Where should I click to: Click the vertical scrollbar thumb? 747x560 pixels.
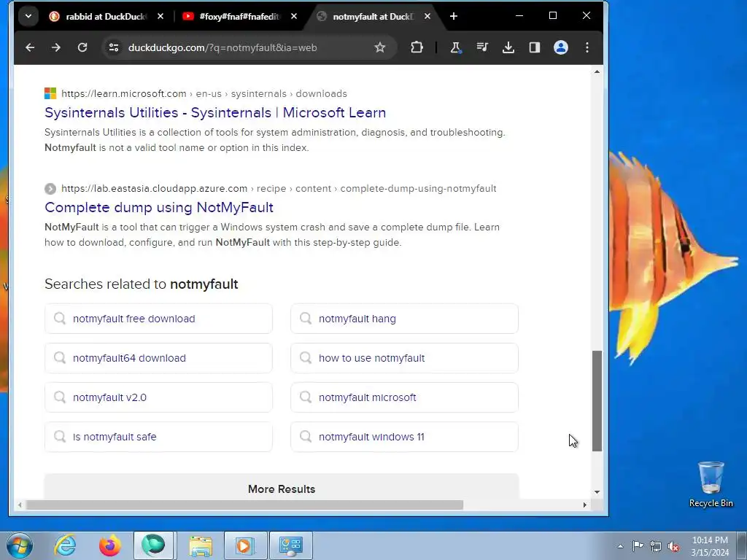pyautogui.click(x=597, y=401)
